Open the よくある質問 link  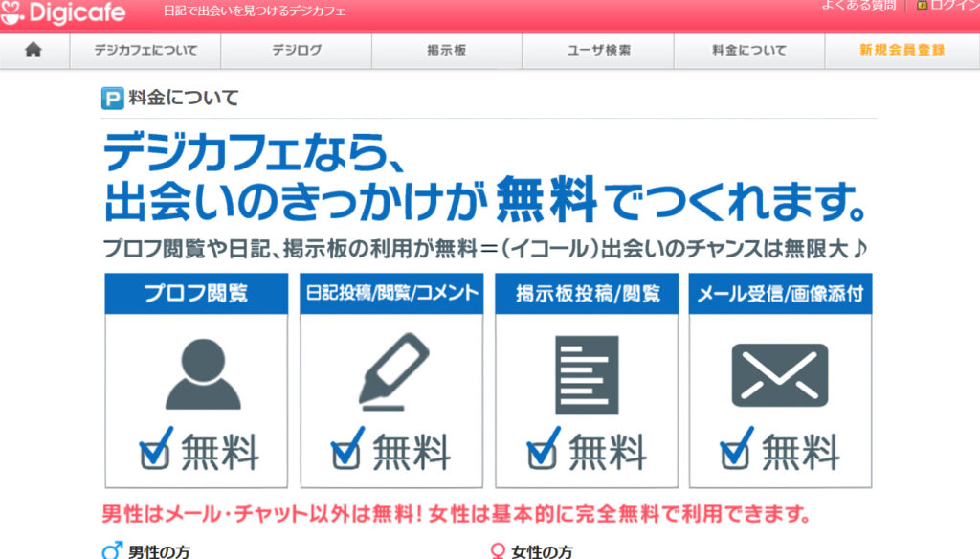coord(858,6)
